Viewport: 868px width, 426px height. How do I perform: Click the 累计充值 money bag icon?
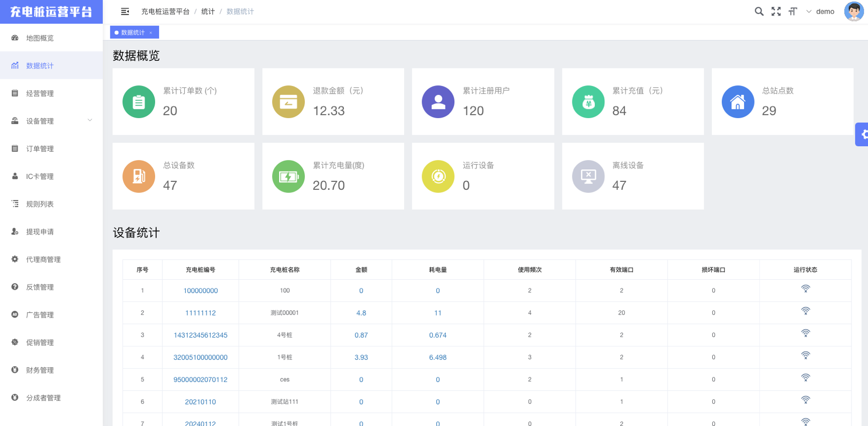pyautogui.click(x=588, y=102)
